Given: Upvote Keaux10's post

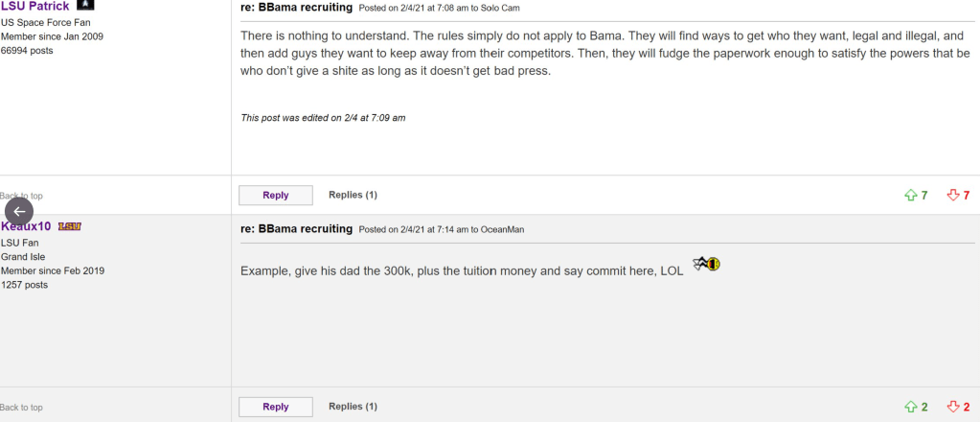Looking at the screenshot, I should tap(910, 407).
